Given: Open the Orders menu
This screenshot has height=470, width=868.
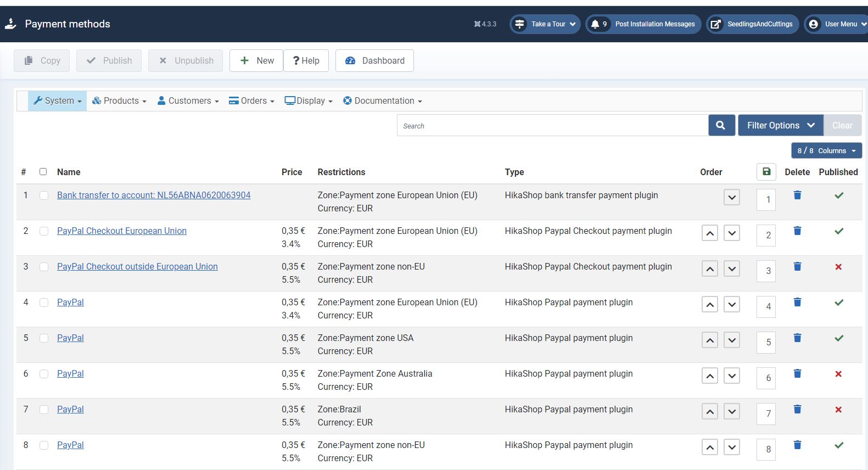Looking at the screenshot, I should click(x=251, y=101).
